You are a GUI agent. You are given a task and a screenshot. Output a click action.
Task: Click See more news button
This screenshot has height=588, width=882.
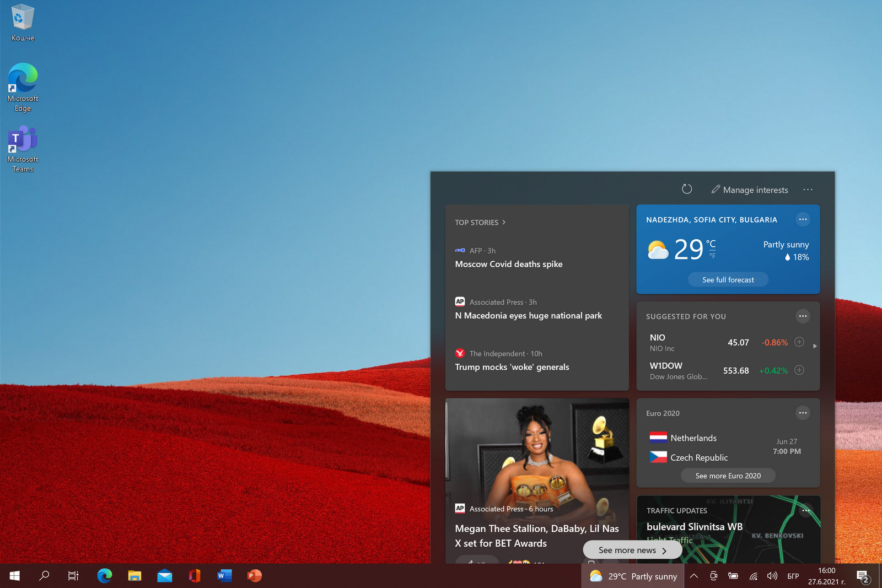(x=632, y=550)
